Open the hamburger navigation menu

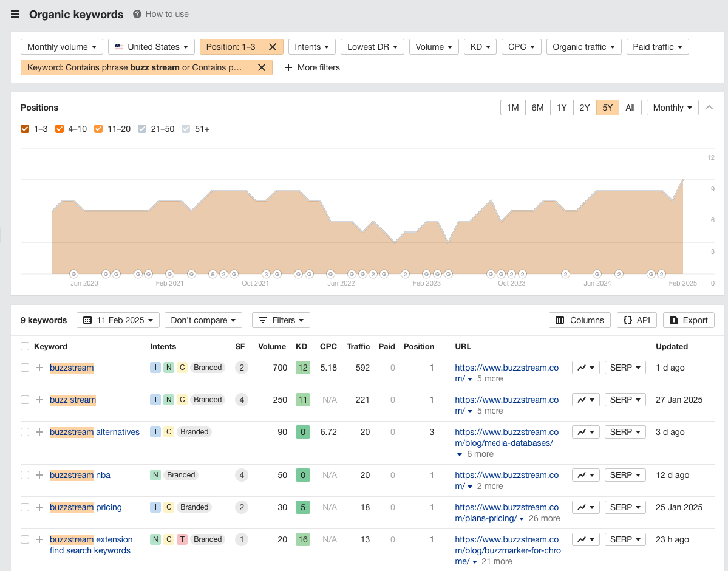click(x=15, y=15)
